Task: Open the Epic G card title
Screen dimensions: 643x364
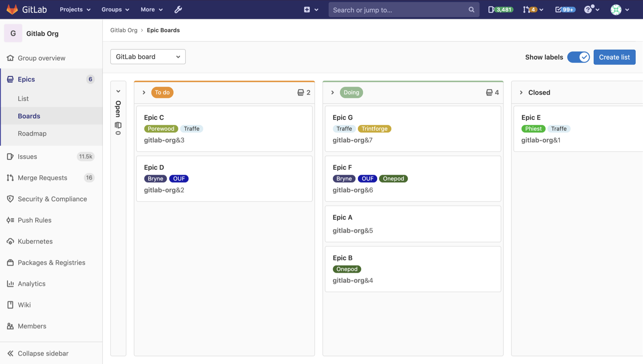Action: pos(343,117)
